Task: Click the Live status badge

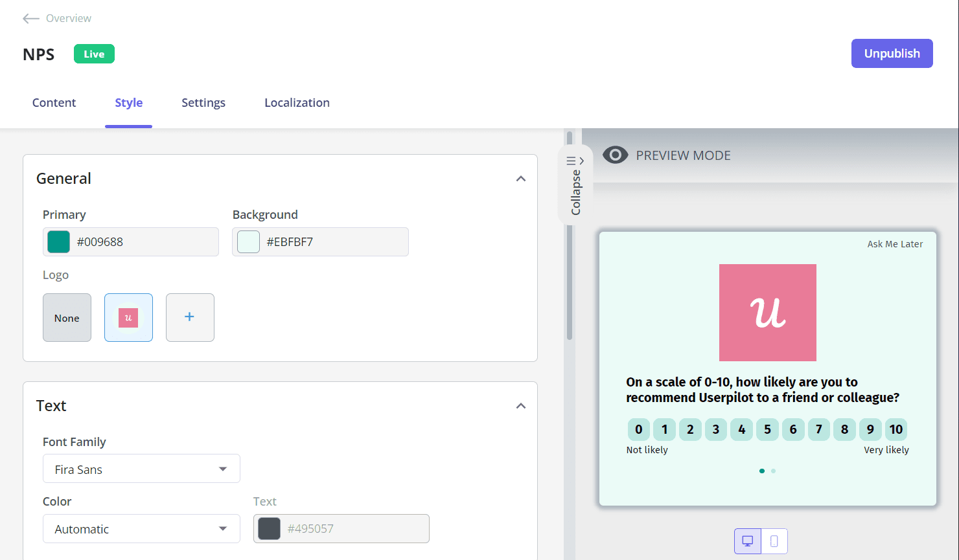Action: click(x=94, y=54)
